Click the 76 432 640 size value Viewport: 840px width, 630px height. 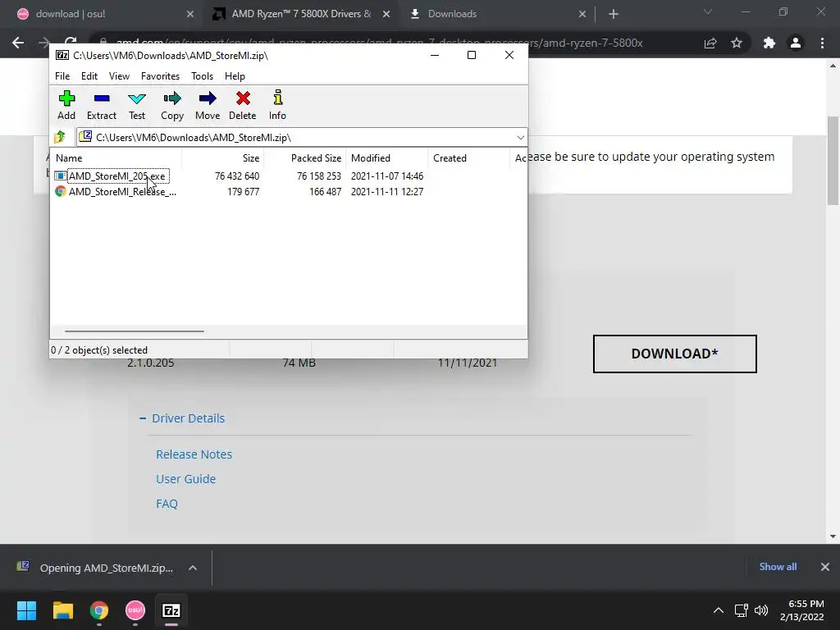pos(237,176)
